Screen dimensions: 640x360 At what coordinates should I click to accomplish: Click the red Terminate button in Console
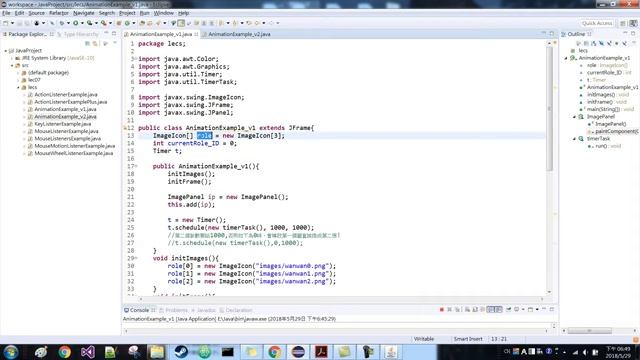pos(442,310)
